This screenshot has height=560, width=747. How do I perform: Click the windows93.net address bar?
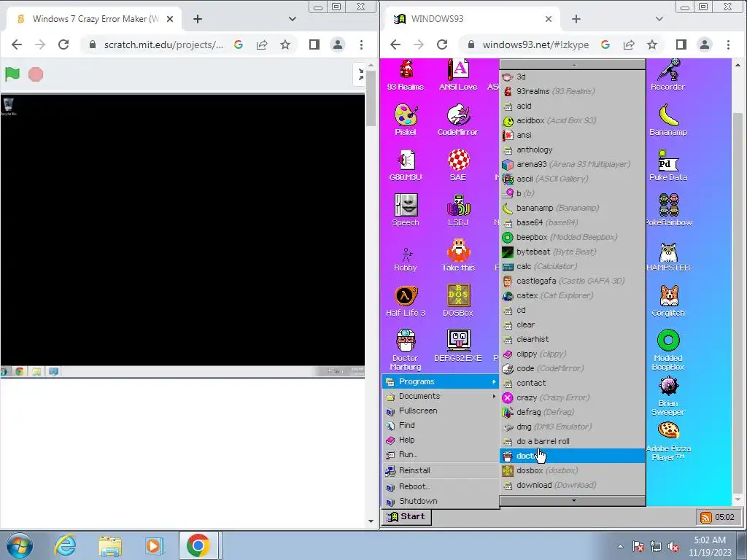pyautogui.click(x=535, y=44)
